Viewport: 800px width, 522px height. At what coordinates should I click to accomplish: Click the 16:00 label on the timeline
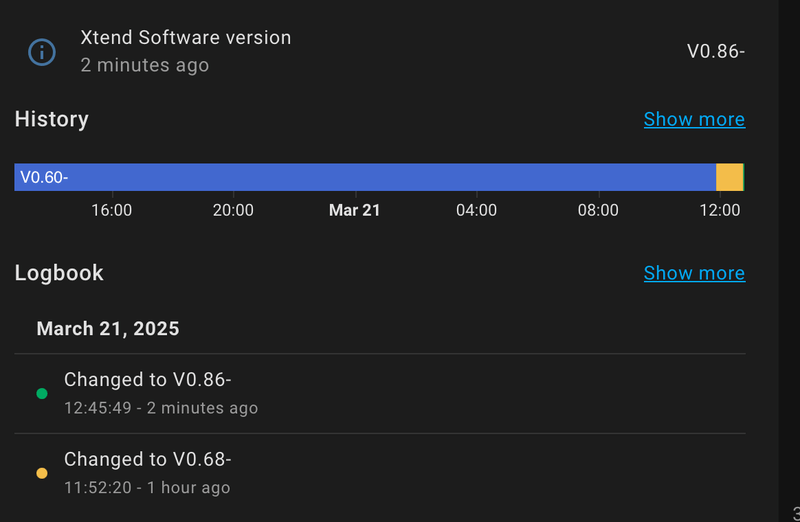[x=111, y=210]
